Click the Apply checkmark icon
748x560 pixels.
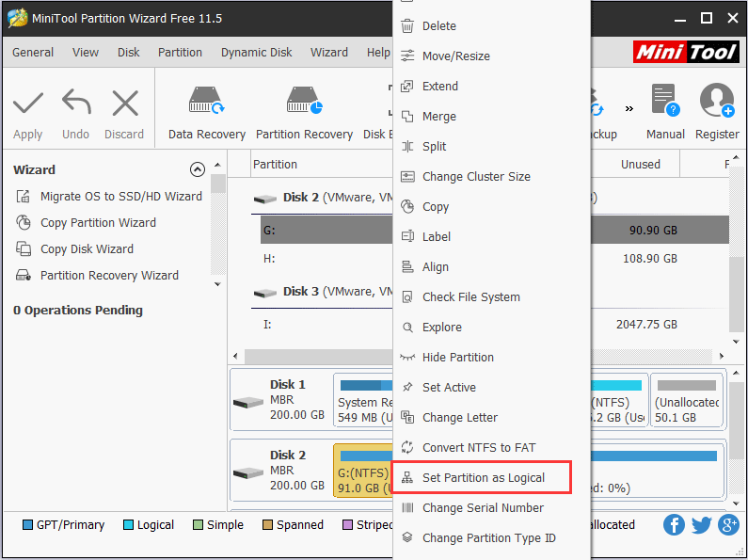pyautogui.click(x=27, y=103)
